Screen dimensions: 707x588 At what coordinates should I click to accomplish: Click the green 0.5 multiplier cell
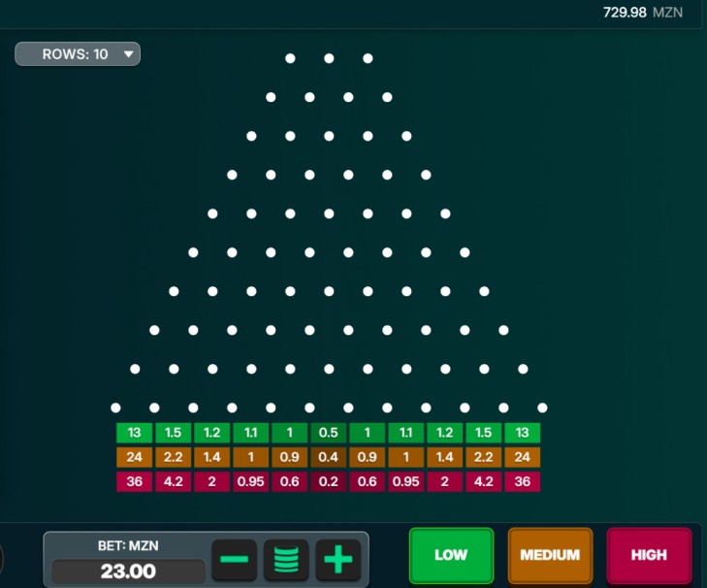[328, 433]
